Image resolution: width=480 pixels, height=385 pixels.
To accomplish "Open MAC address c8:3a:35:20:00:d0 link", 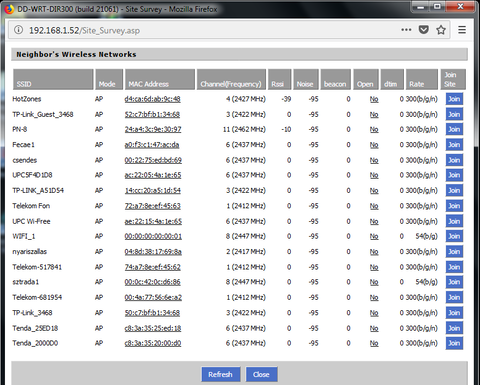I will coord(153,343).
